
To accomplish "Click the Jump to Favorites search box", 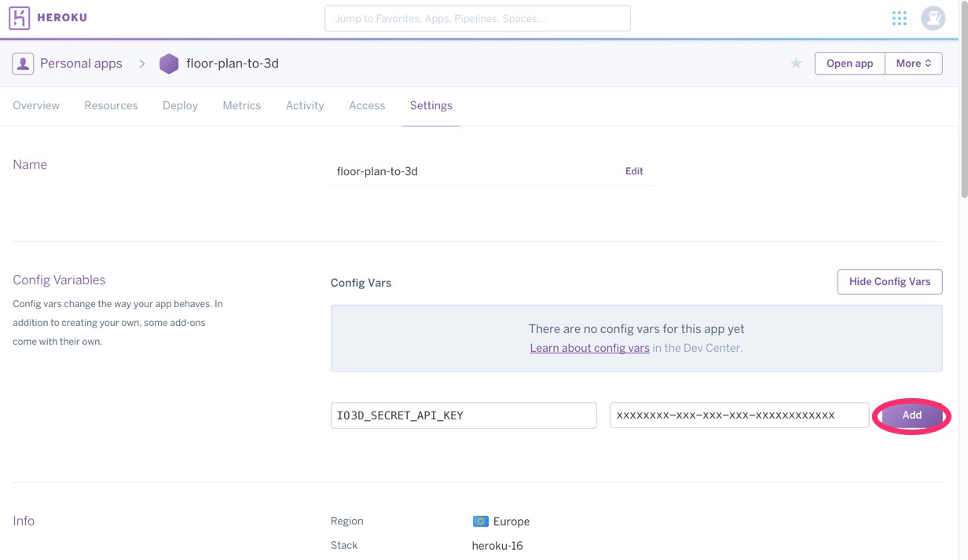I will point(477,18).
